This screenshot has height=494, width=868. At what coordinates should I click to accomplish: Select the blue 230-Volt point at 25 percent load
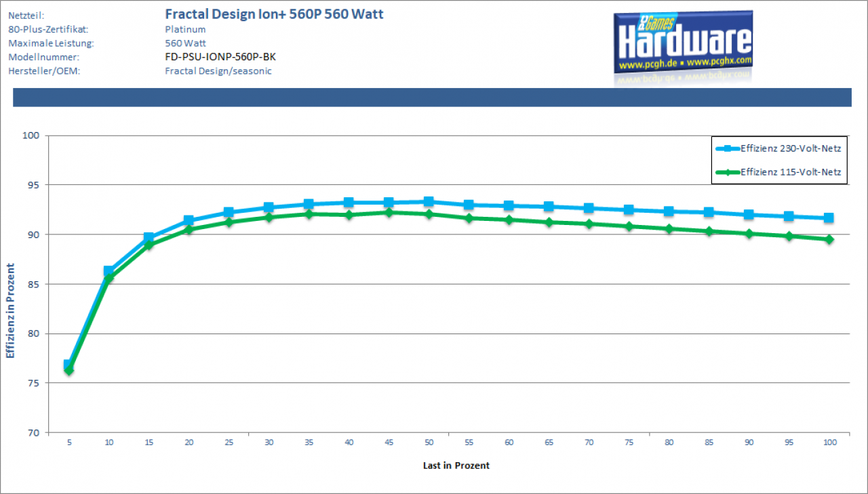229,212
